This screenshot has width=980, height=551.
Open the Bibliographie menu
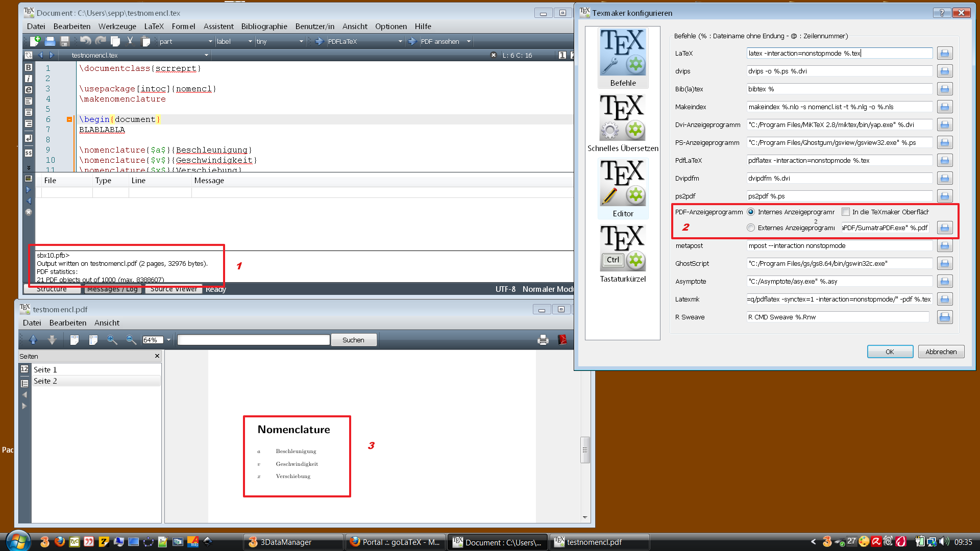pos(264,27)
